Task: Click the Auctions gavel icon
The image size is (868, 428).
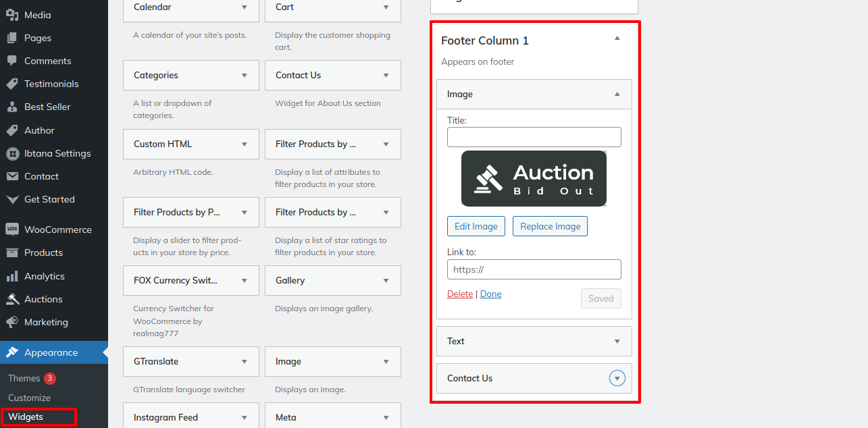Action: 12,299
